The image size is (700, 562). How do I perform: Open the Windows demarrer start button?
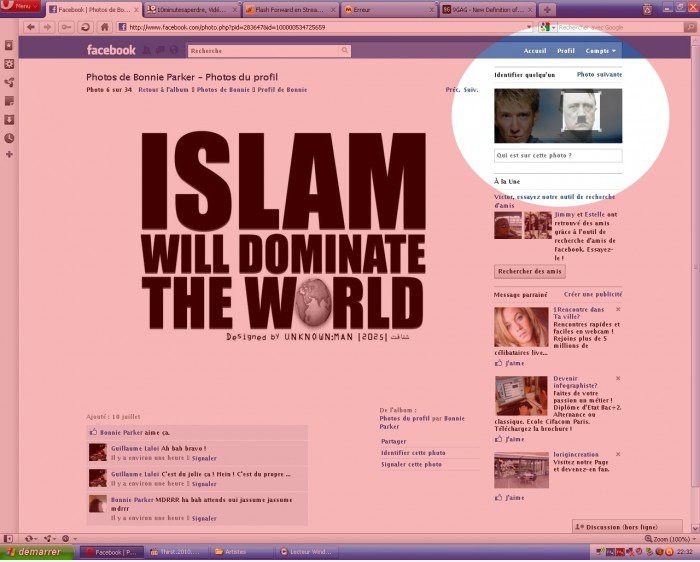click(37, 553)
